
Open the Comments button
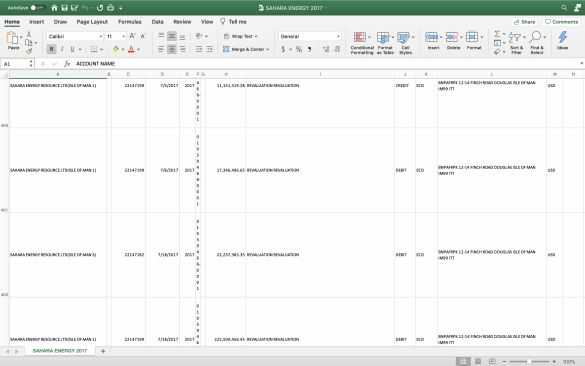[561, 22]
